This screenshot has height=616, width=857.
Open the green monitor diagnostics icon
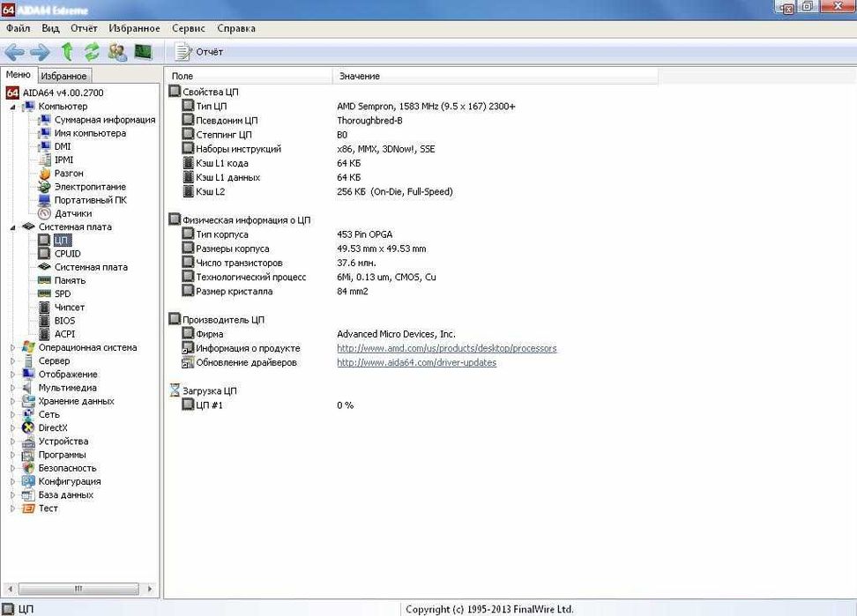pos(143,52)
